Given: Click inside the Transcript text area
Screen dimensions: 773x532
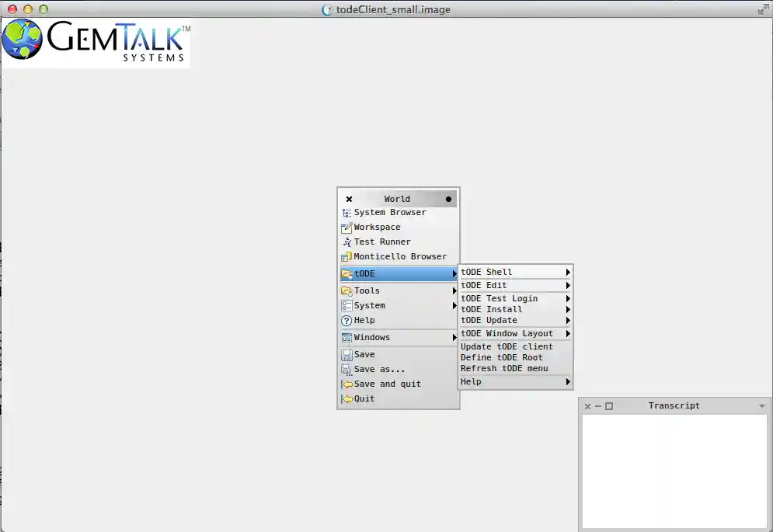Looking at the screenshot, I should 674,470.
